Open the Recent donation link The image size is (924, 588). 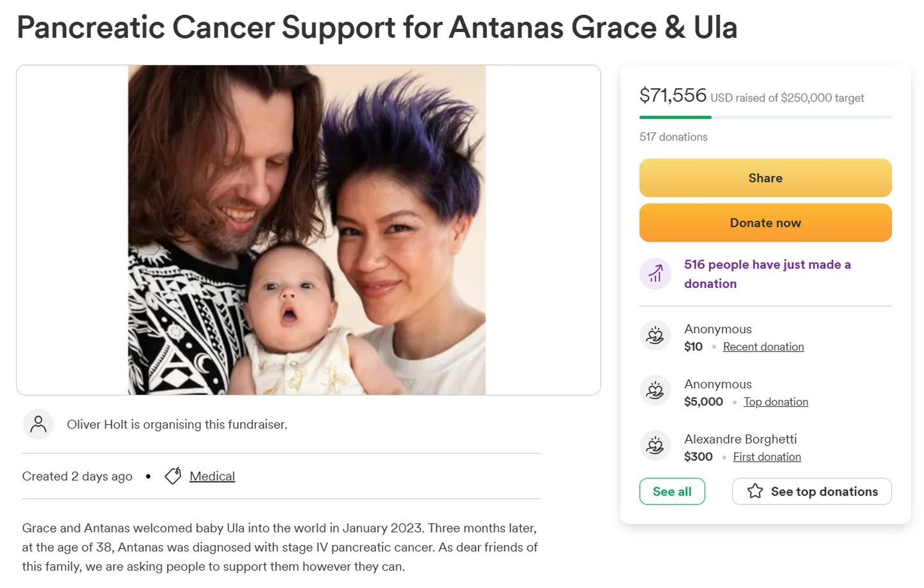pyautogui.click(x=764, y=347)
